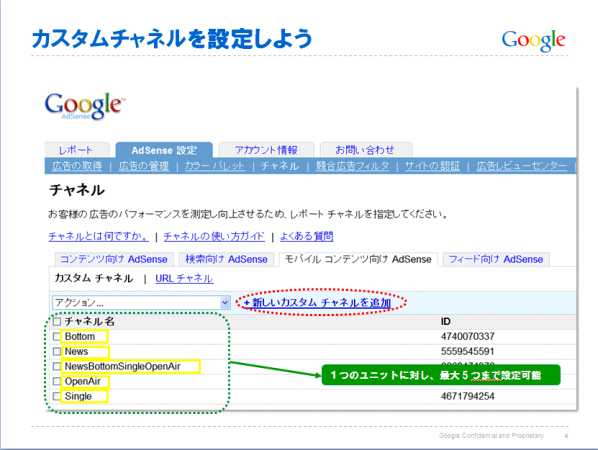
Task: Click ID value 4671794254
Action: 468,396
